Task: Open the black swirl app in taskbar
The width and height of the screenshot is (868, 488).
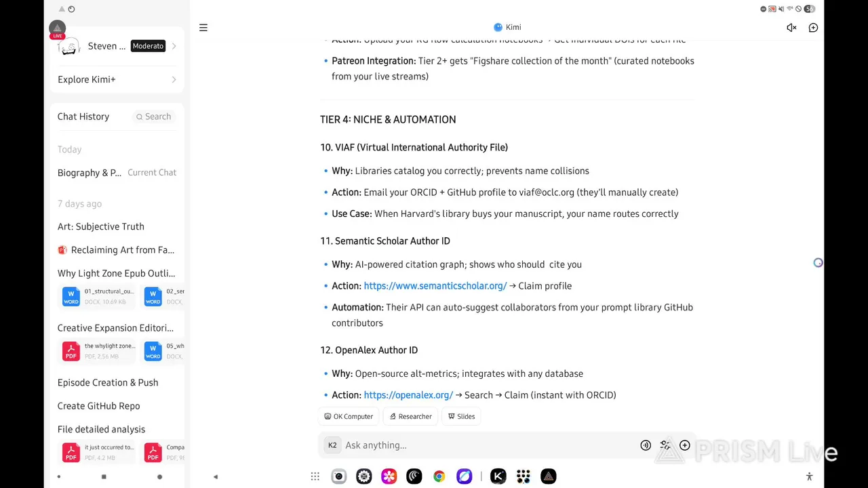Action: point(414,476)
